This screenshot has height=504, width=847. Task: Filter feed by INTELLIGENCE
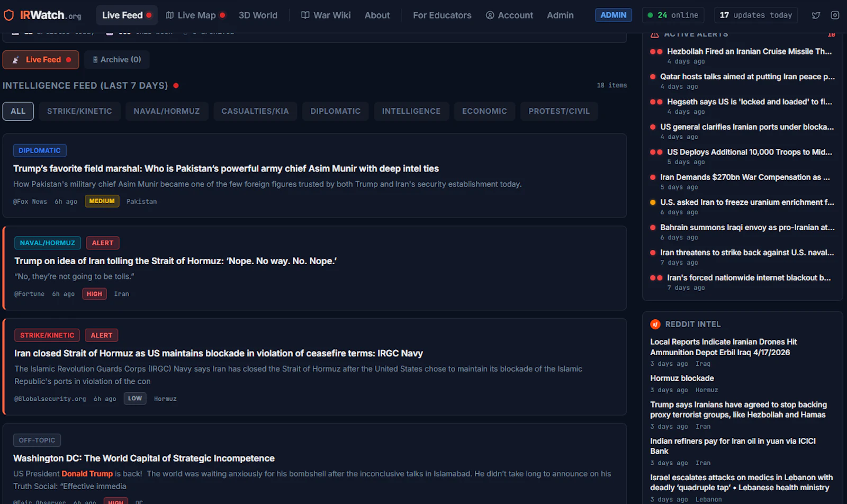pyautogui.click(x=411, y=111)
